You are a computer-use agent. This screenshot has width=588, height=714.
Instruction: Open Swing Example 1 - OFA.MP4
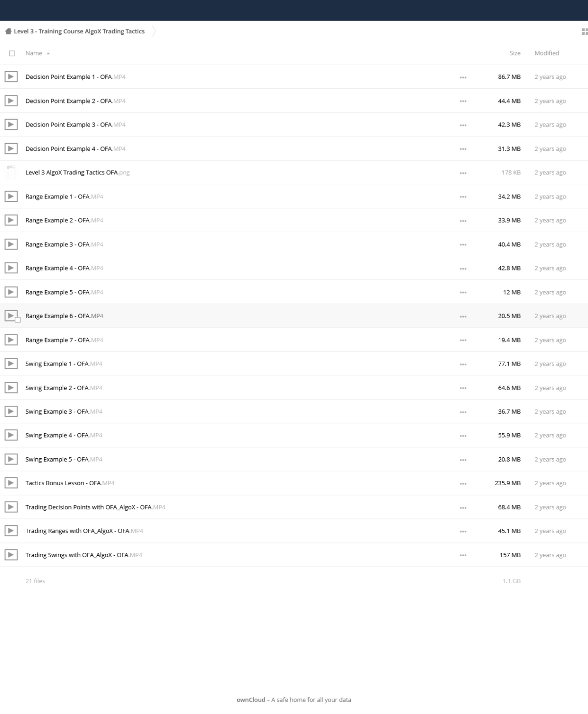tap(64, 364)
